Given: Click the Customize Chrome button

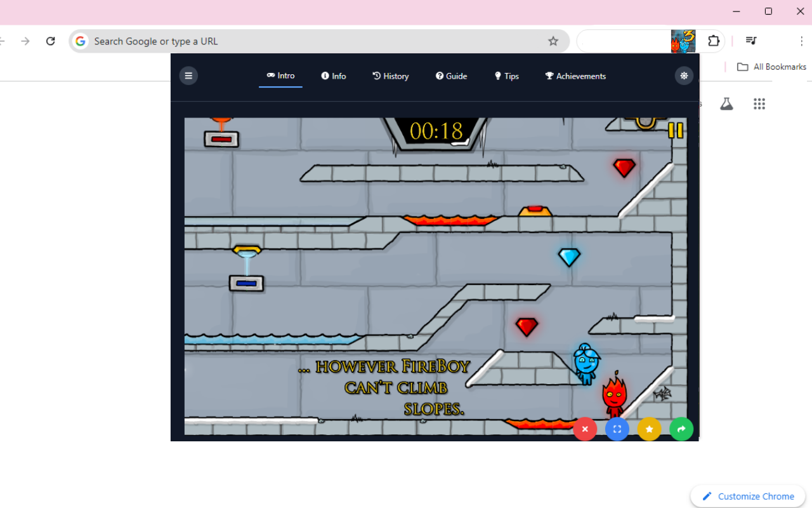Looking at the screenshot, I should 748,497.
